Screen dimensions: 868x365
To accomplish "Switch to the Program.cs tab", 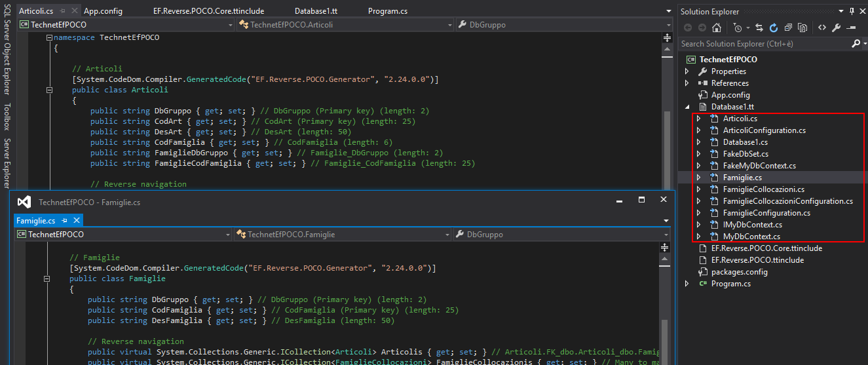I will (387, 11).
